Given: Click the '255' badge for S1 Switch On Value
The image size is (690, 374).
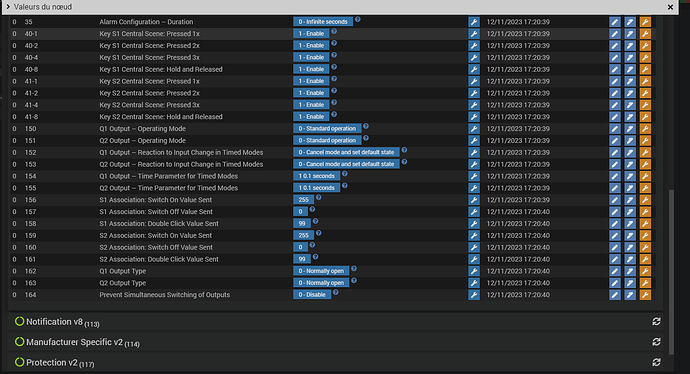Looking at the screenshot, I should (x=304, y=200).
